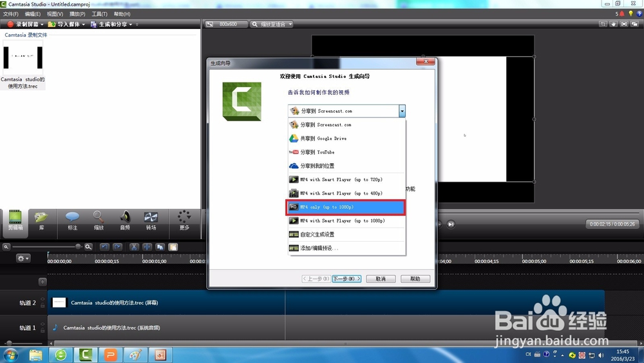Viewport: 644px width, 363px height.
Task: Paste media onto timeline
Action: (x=173, y=247)
